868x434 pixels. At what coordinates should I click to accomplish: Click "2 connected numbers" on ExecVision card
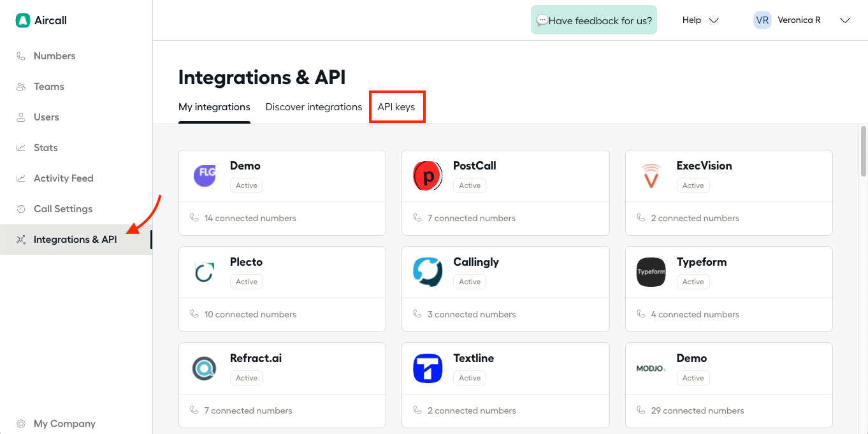(695, 218)
